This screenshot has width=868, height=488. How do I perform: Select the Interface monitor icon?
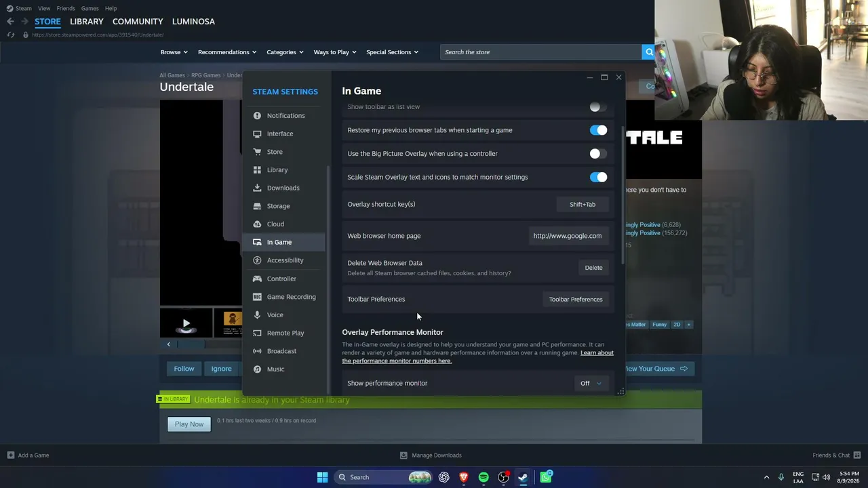[257, 134]
